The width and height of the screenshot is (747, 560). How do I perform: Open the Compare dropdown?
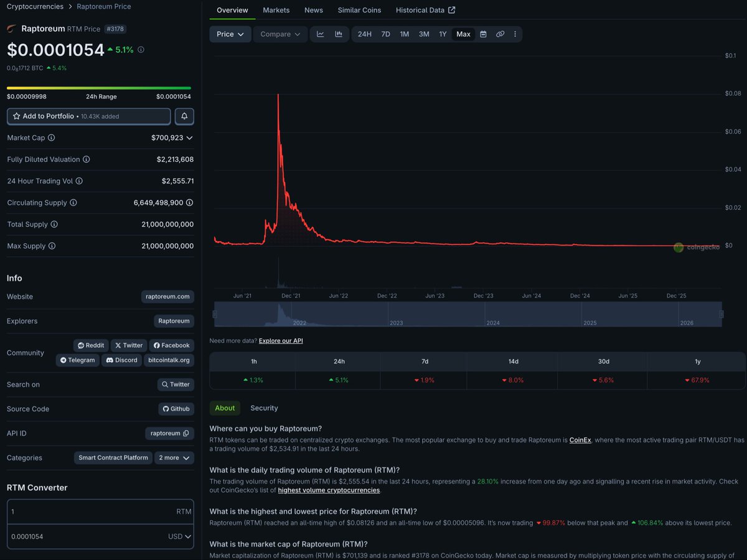[280, 34]
